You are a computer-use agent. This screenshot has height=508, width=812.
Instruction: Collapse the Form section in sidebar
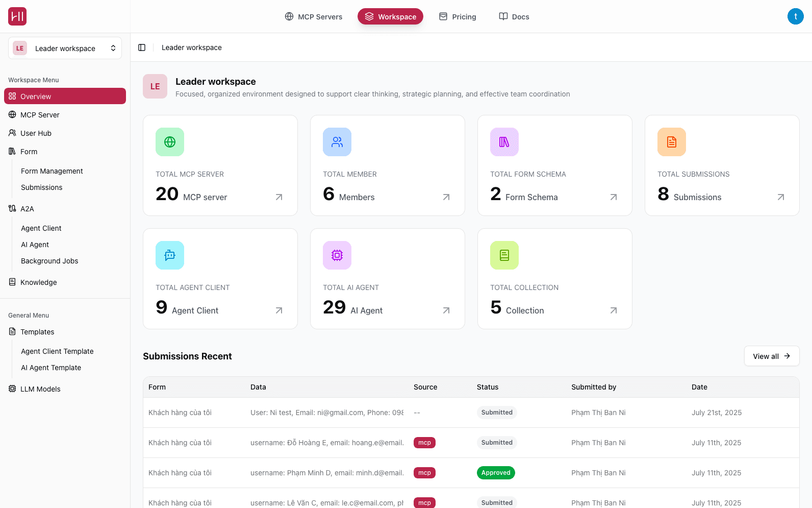pos(29,152)
